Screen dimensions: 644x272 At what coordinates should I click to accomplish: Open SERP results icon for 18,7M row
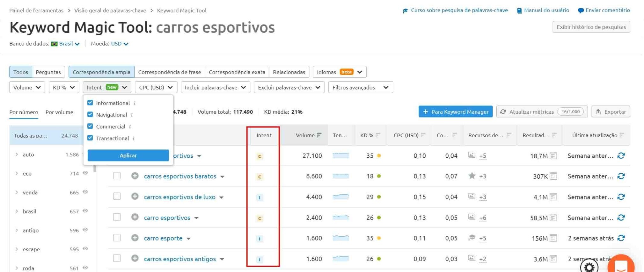[553, 156]
